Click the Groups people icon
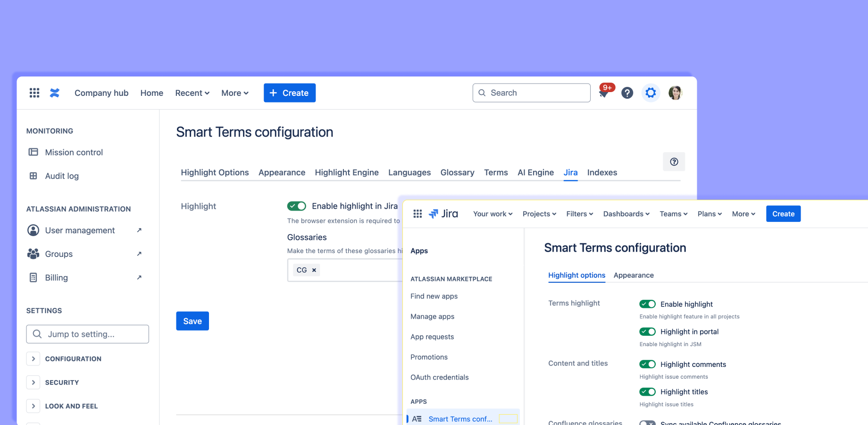868x425 pixels. pyautogui.click(x=33, y=254)
